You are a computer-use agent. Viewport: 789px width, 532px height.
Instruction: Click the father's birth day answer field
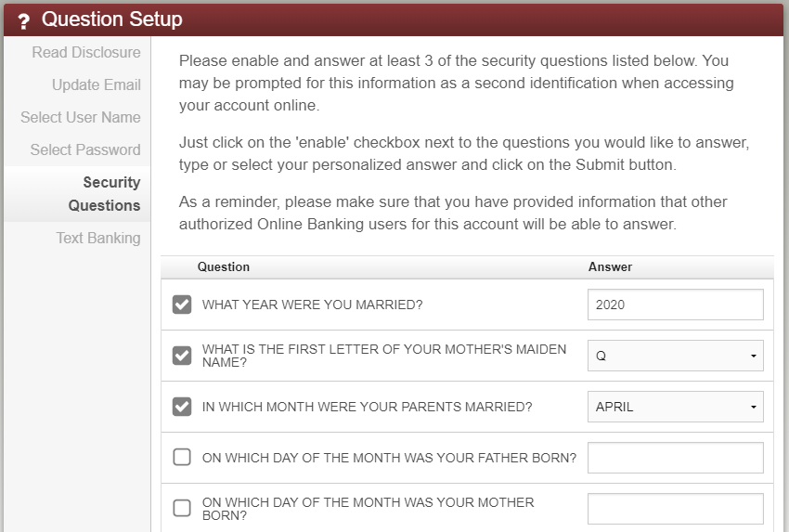pyautogui.click(x=675, y=458)
